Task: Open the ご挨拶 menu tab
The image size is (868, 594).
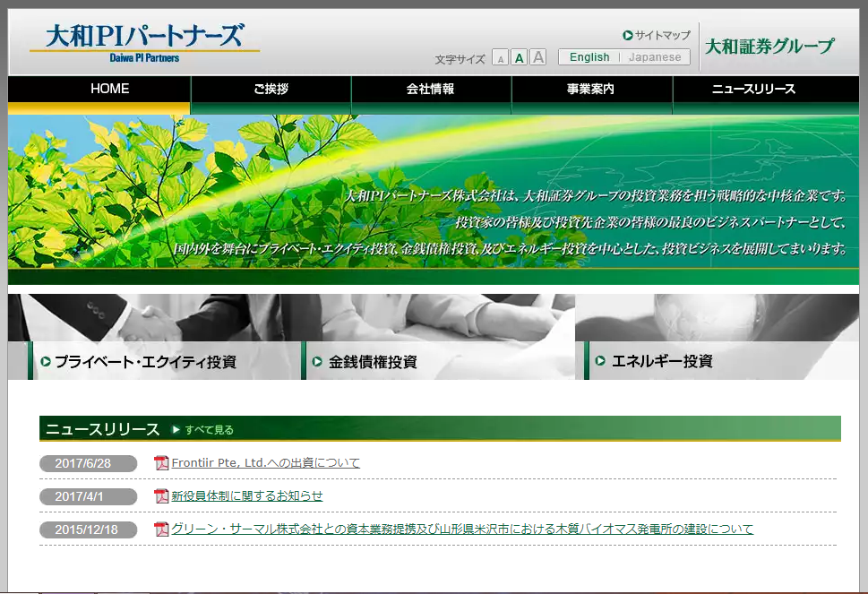Action: pyautogui.click(x=271, y=95)
